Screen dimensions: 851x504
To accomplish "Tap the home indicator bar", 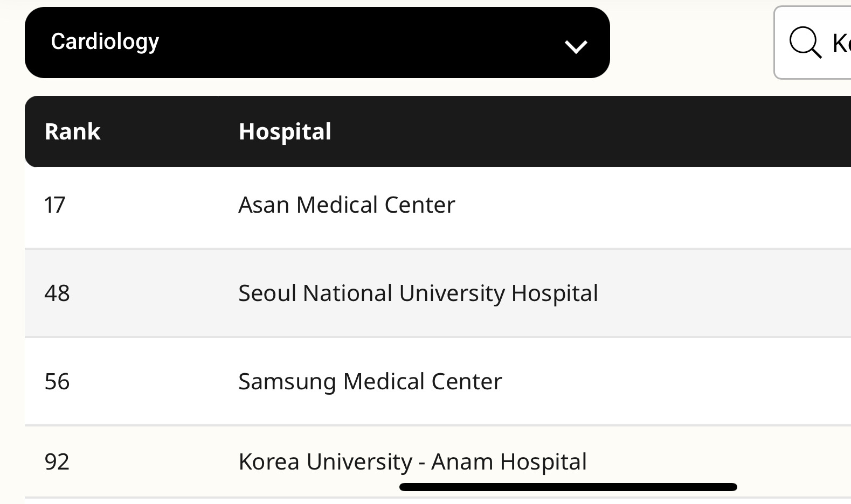I will 568,487.
